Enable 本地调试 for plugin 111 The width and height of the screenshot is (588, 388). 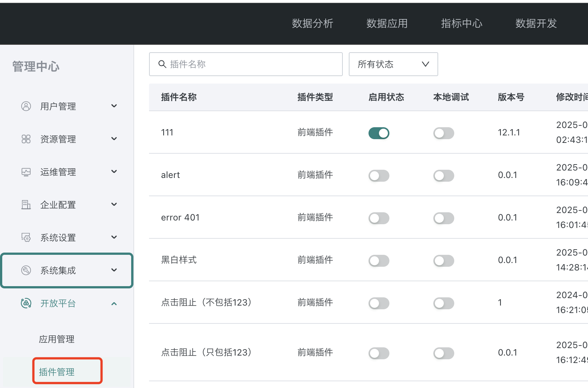pos(444,133)
